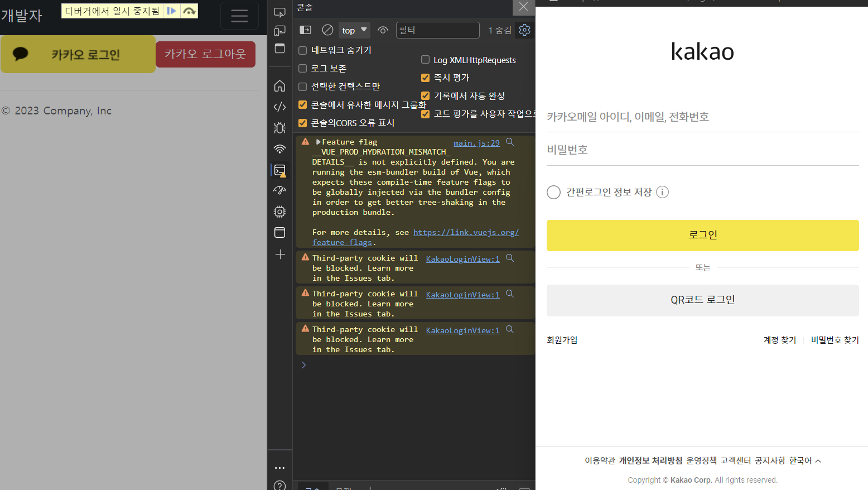Uncheck 콘솔에서 유사한 메시지 그룹화

(303, 104)
